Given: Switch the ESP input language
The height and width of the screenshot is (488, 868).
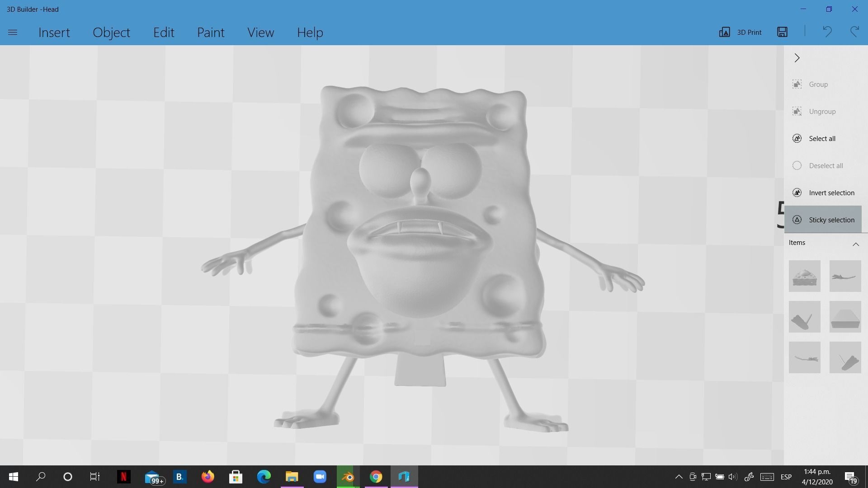Looking at the screenshot, I should pyautogui.click(x=786, y=477).
